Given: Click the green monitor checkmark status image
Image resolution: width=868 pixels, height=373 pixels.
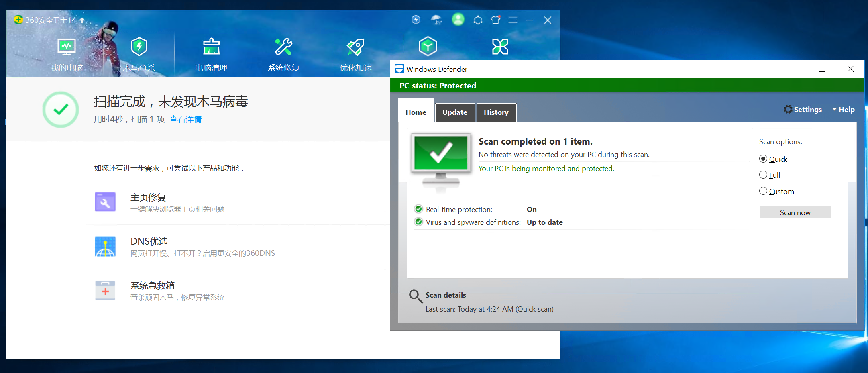Looking at the screenshot, I should (441, 163).
